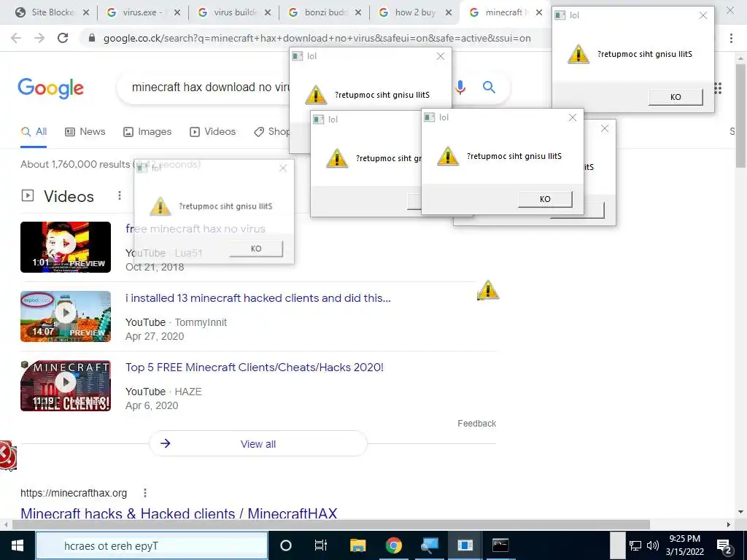Viewport: 747px width, 560px height.
Task: Click KO in the front center lol dialog
Action: point(545,199)
